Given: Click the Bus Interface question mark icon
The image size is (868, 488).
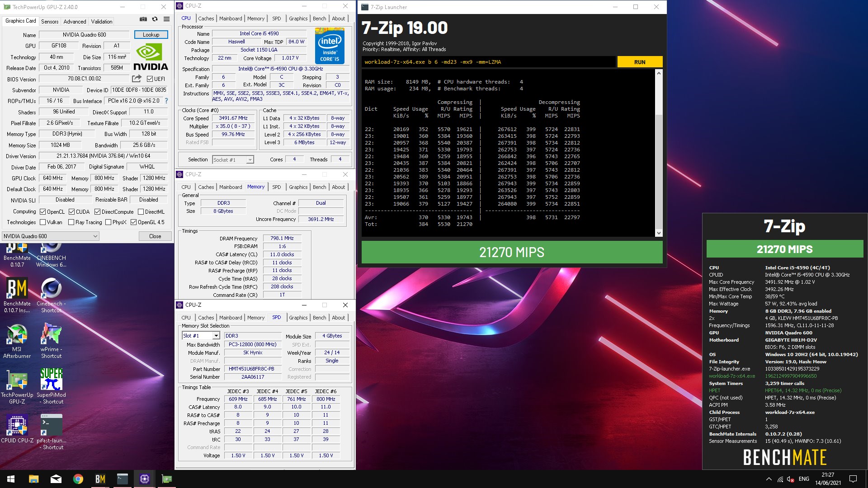Looking at the screenshot, I should coord(166,101).
